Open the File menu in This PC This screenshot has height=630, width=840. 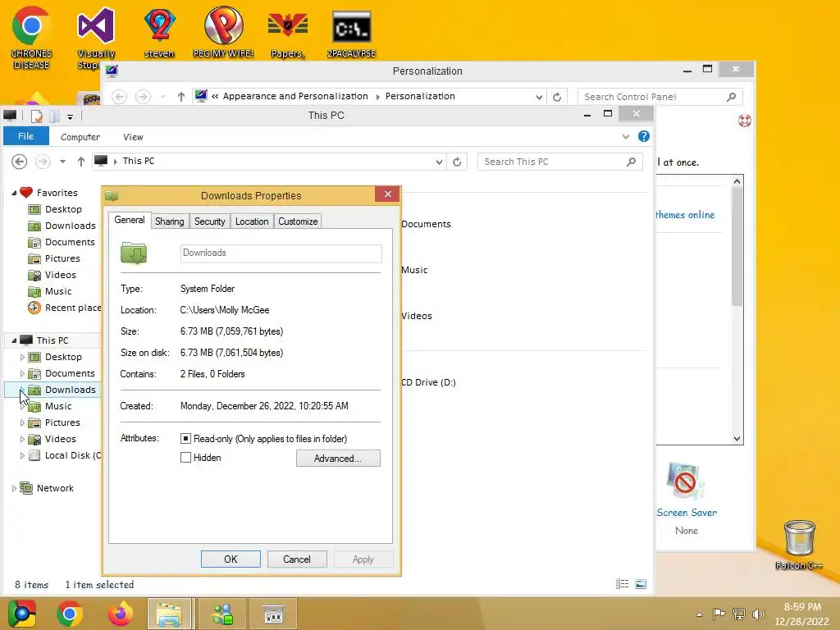pyautogui.click(x=25, y=136)
